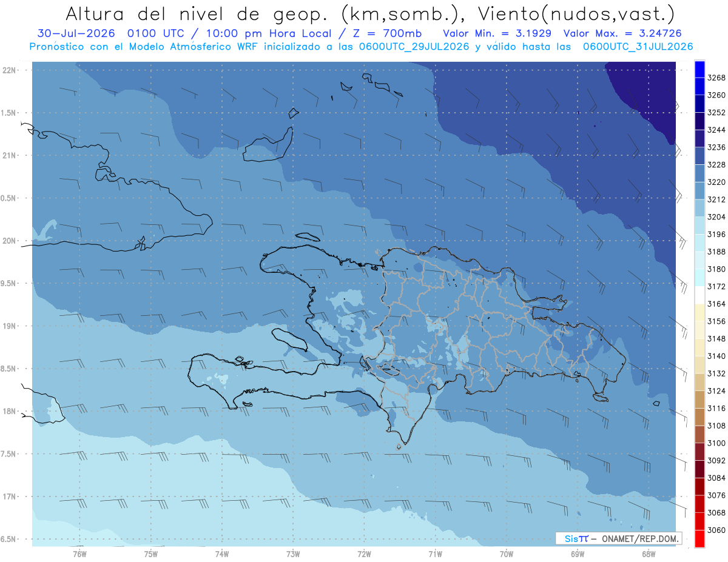Click the 68W longitude axis label
This screenshot has height=562, width=728.
point(649,553)
